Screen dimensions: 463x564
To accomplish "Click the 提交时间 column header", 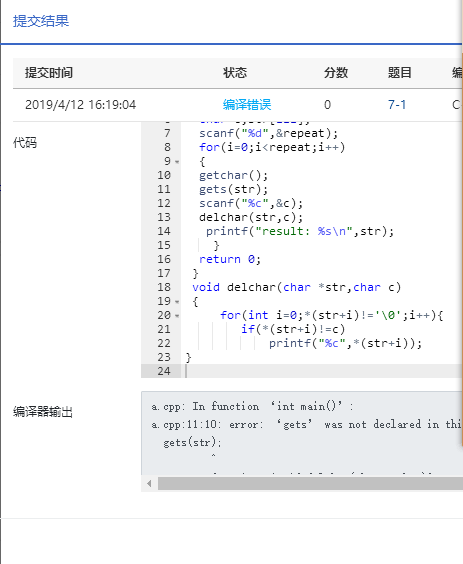I will [49, 73].
